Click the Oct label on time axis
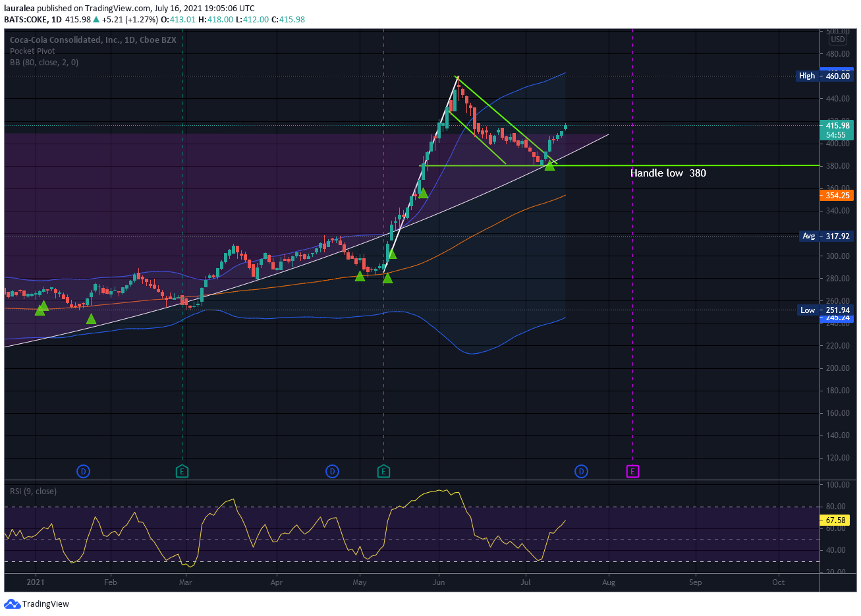The height and width of the screenshot is (616, 861). 779,582
